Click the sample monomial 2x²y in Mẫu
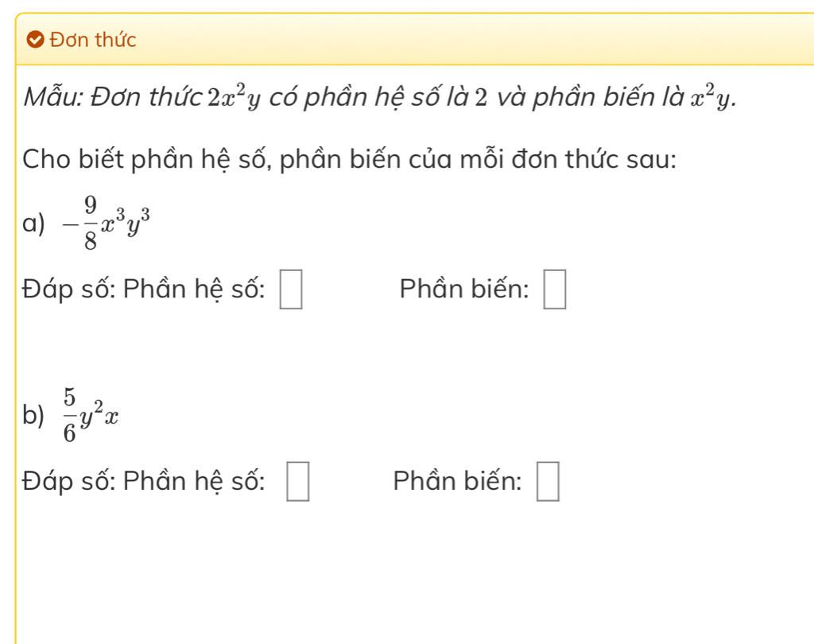 (235, 97)
